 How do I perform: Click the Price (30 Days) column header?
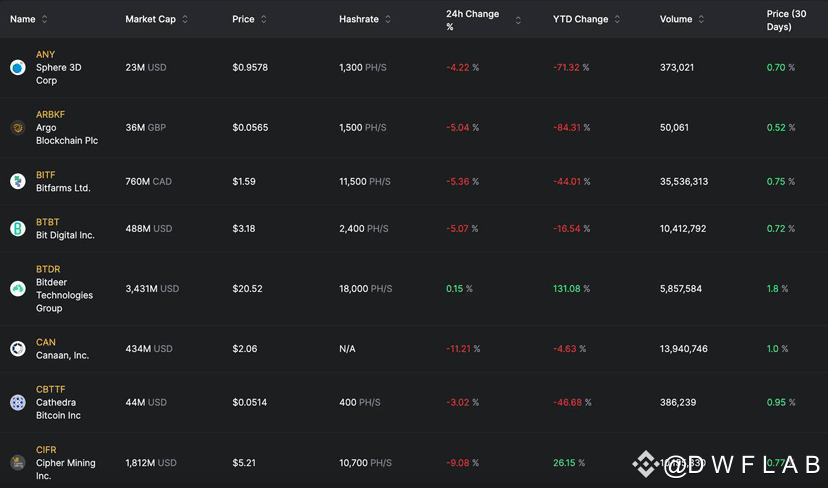[786, 20]
